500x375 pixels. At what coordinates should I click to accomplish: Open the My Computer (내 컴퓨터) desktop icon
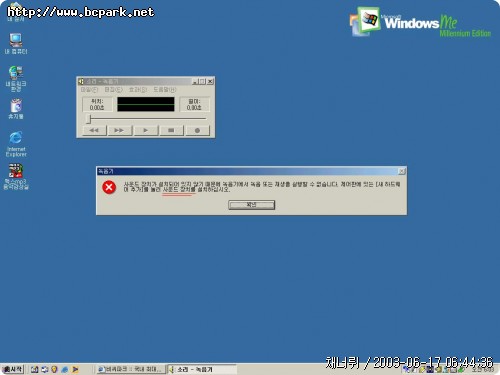(16, 43)
